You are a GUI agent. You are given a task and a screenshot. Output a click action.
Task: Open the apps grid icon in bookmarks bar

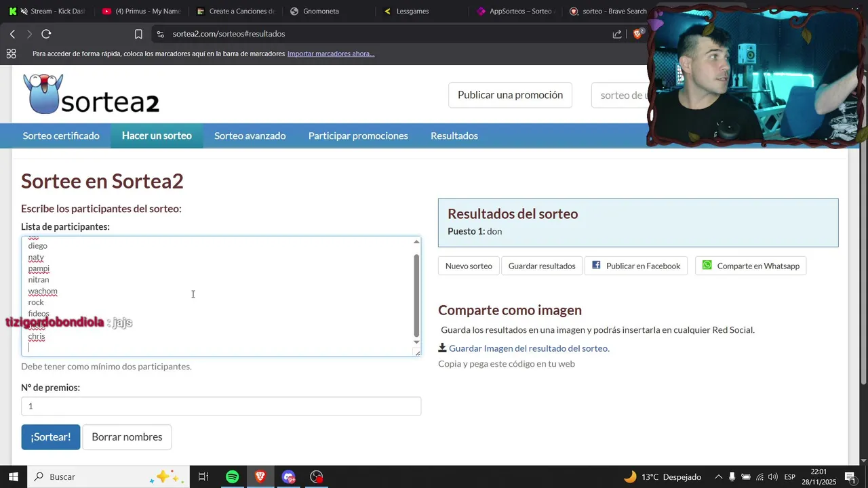tap(11, 54)
